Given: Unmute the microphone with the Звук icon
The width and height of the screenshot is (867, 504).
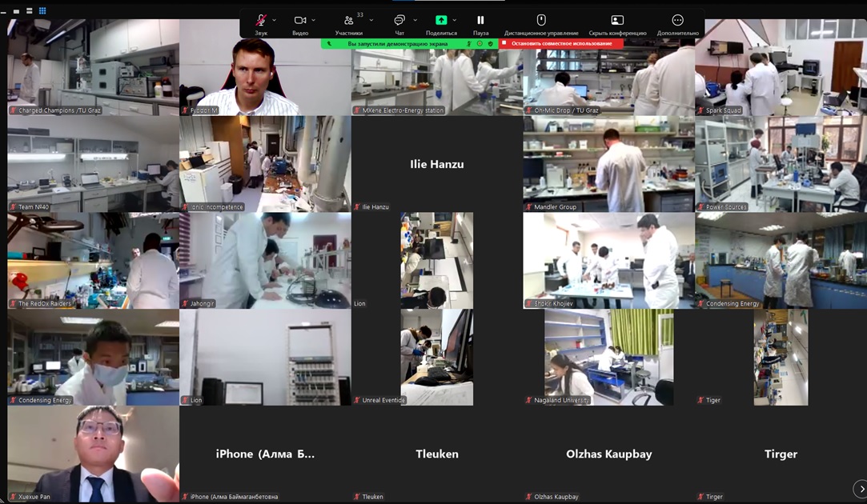Looking at the screenshot, I should coord(260,21).
